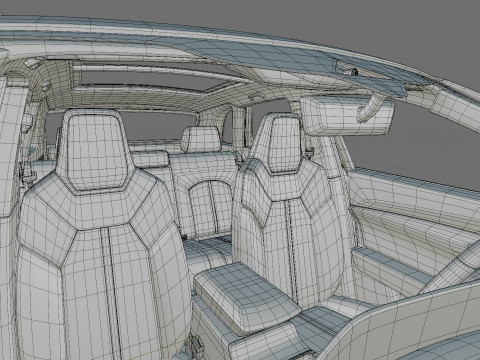Select the rear middle seat headrest

click(201, 139)
